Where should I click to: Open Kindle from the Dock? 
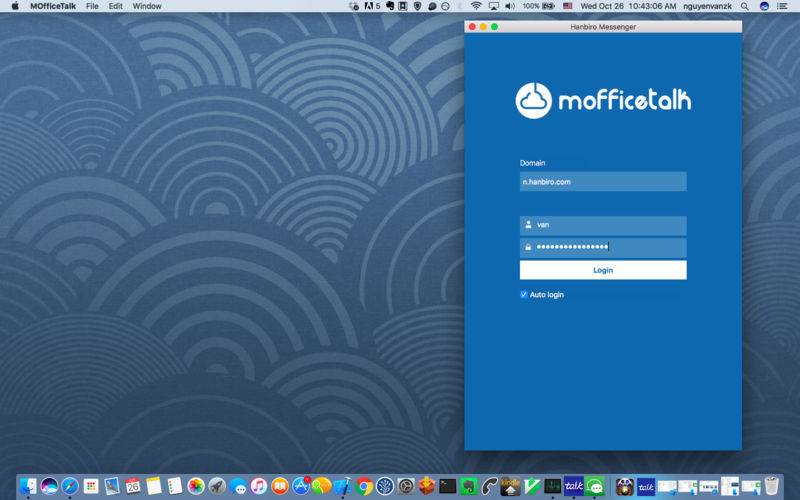click(510, 486)
